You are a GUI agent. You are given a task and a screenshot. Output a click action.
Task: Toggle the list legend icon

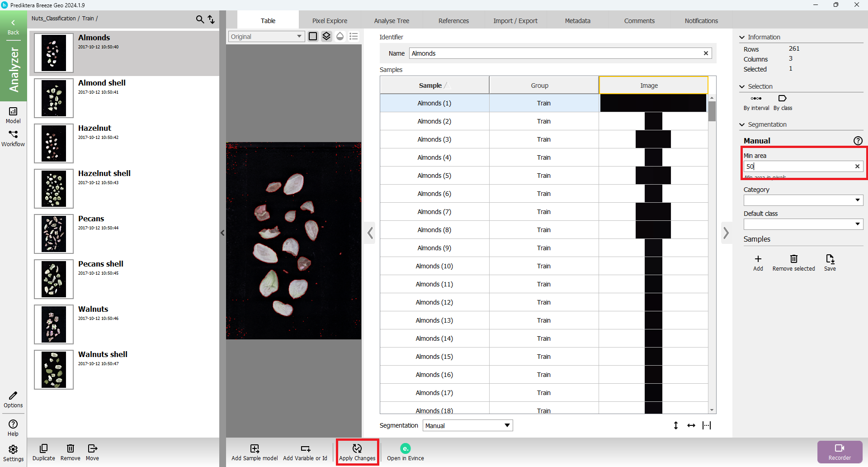[x=354, y=36]
